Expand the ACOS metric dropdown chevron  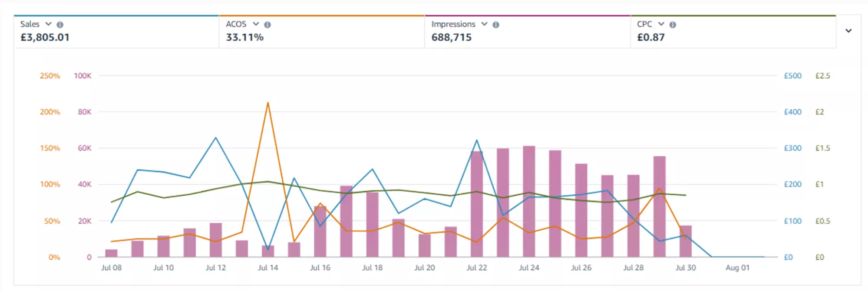256,24
